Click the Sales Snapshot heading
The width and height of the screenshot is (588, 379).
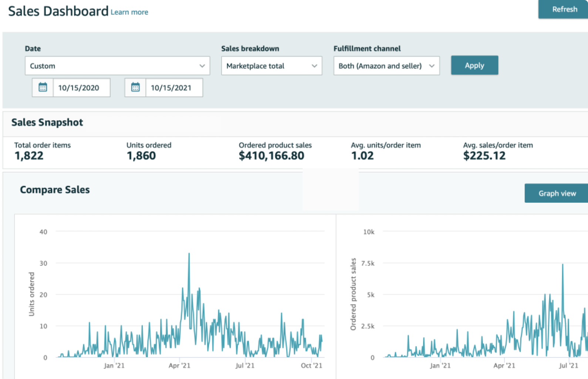tap(47, 123)
